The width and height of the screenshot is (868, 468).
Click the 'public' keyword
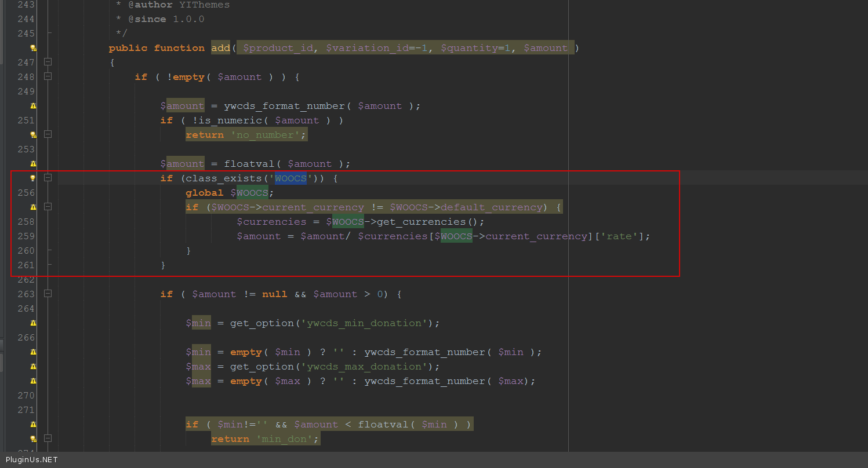click(x=128, y=48)
